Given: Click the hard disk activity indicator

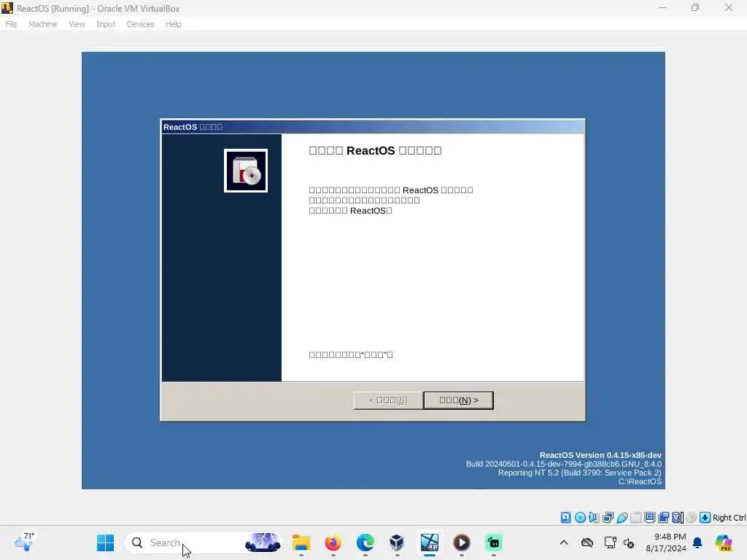Looking at the screenshot, I should [565, 518].
